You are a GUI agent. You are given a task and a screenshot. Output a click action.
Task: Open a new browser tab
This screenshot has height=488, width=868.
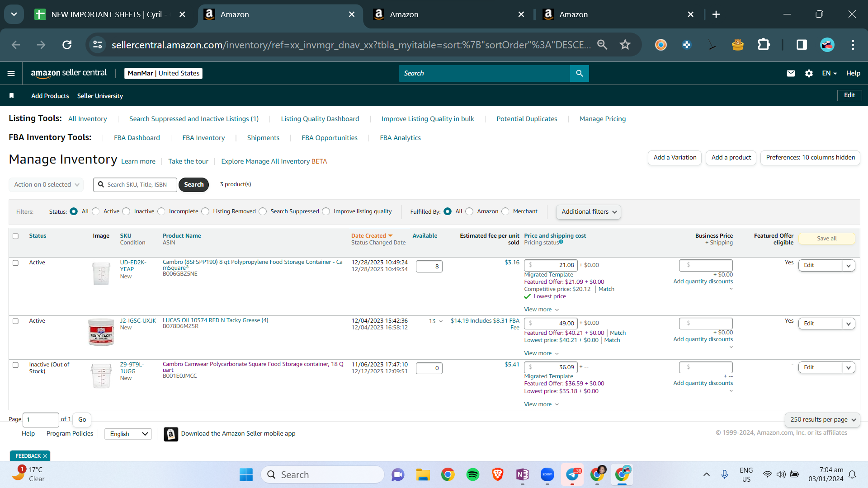point(716,14)
